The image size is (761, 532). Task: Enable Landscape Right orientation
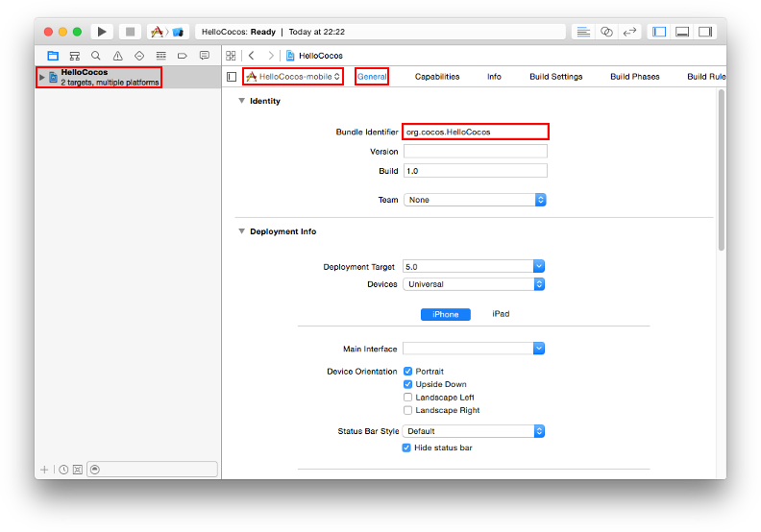[x=407, y=410]
